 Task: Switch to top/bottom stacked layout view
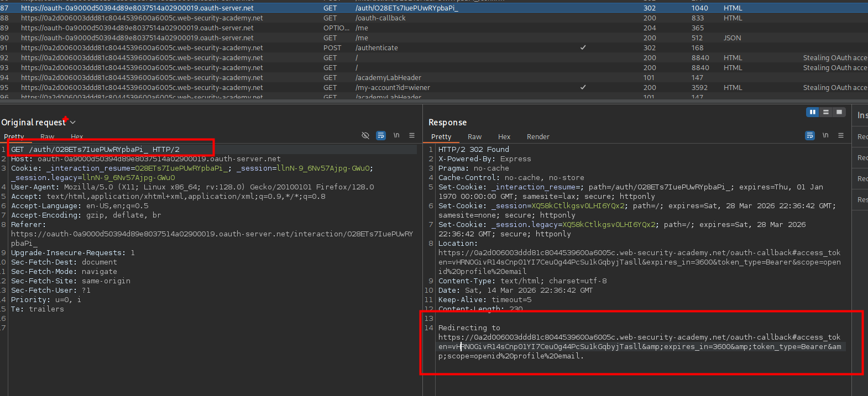tap(826, 112)
